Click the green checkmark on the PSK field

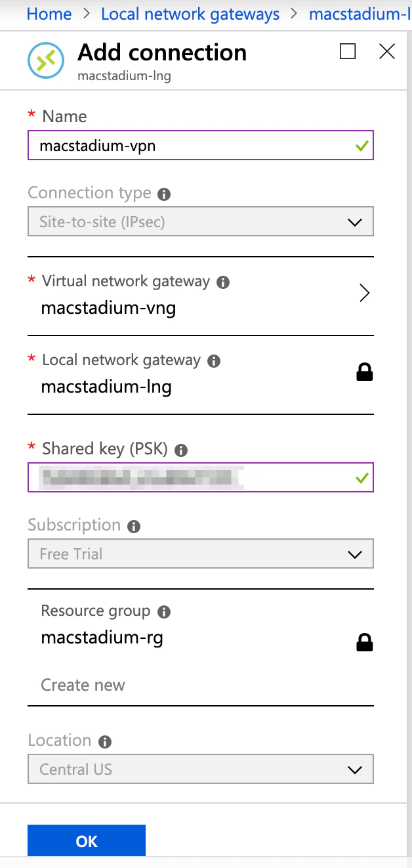(x=361, y=478)
